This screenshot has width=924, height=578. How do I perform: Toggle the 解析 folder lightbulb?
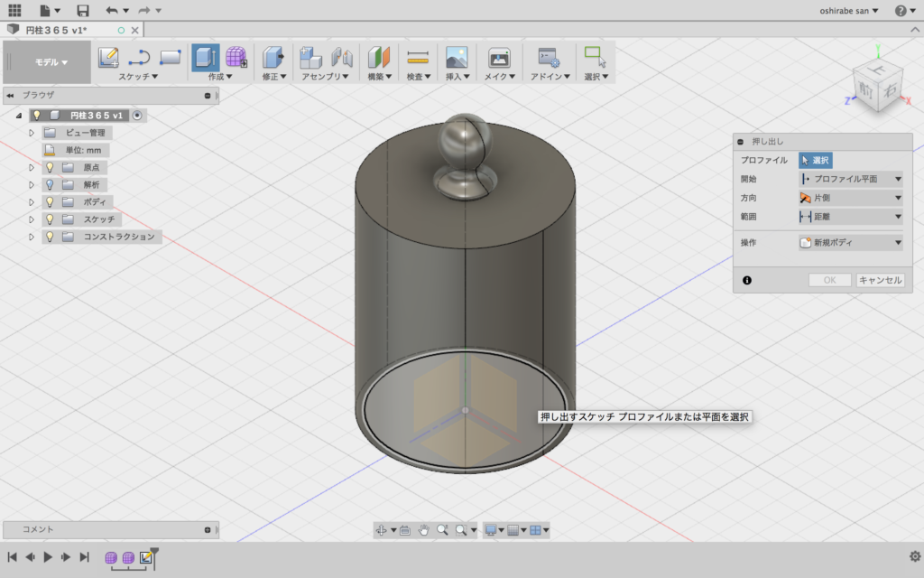click(51, 184)
